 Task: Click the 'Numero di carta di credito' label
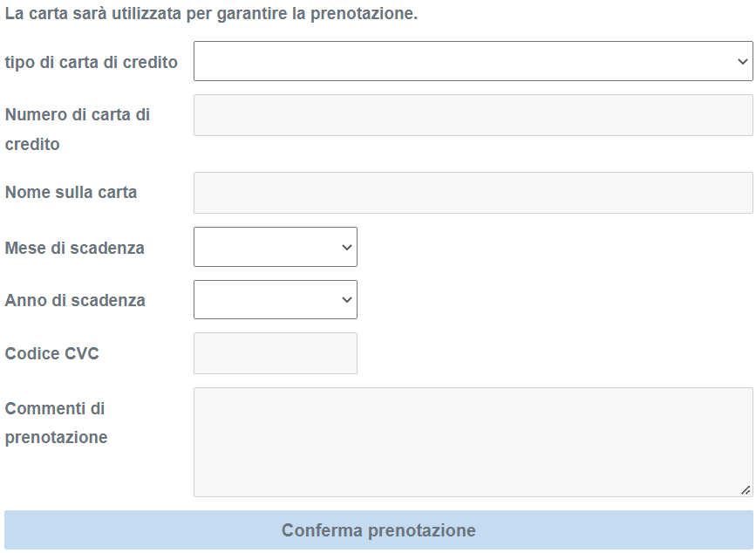point(77,129)
